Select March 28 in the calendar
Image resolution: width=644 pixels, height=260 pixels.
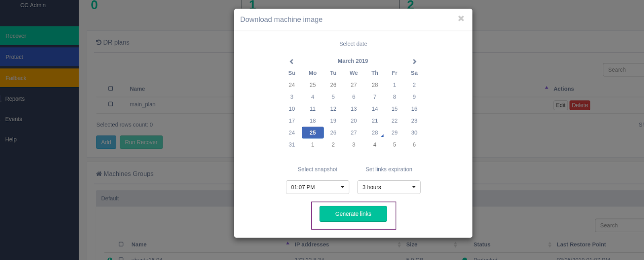[x=374, y=132]
